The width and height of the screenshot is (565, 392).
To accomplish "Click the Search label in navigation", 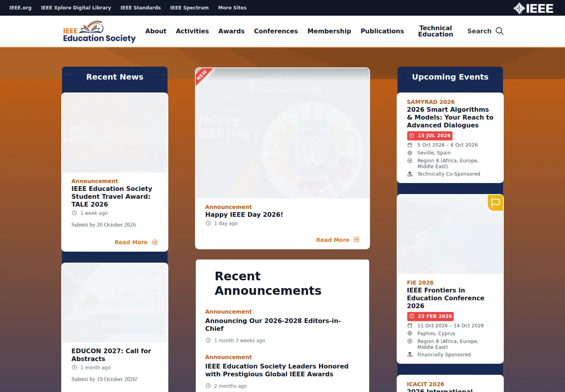I will pos(479,31).
